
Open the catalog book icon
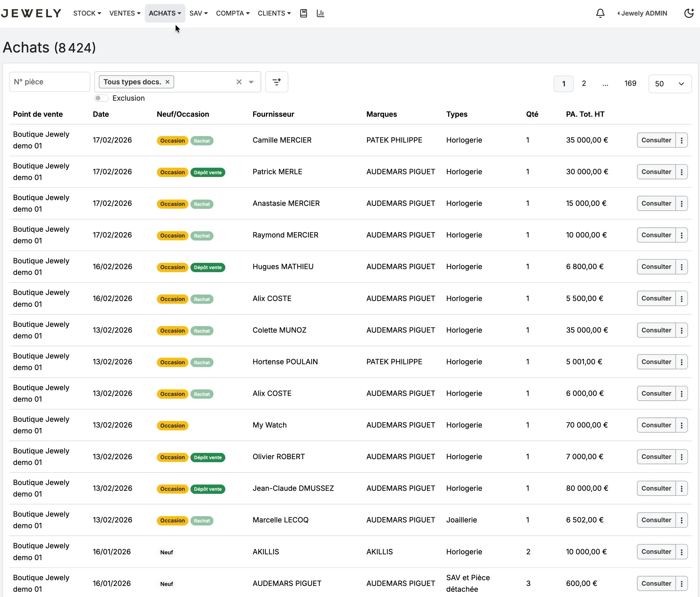click(303, 13)
